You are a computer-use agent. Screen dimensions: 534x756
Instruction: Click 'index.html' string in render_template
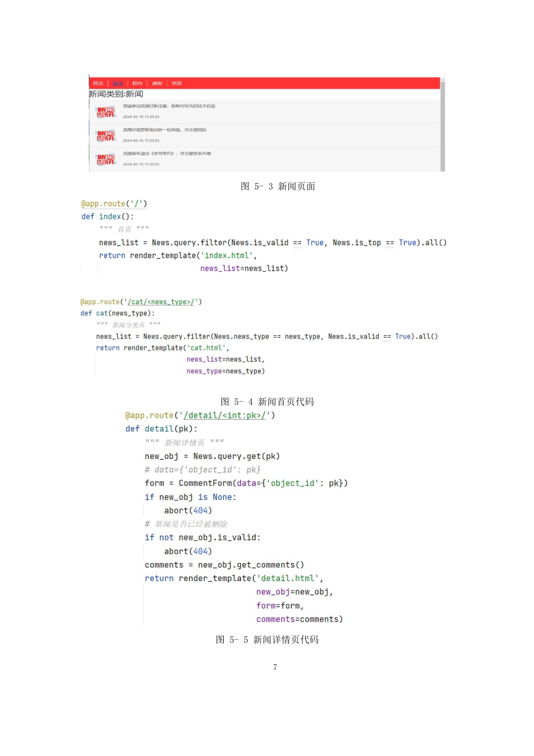pos(227,255)
